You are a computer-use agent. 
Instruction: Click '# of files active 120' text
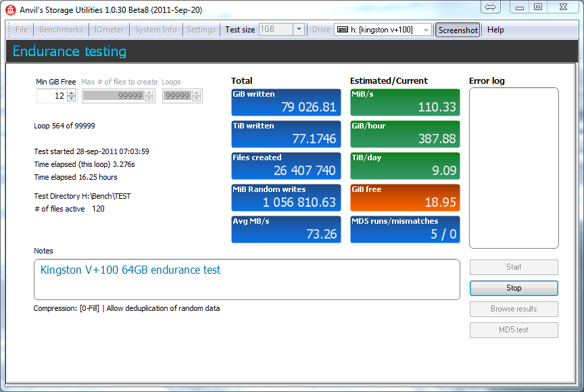tap(69, 209)
